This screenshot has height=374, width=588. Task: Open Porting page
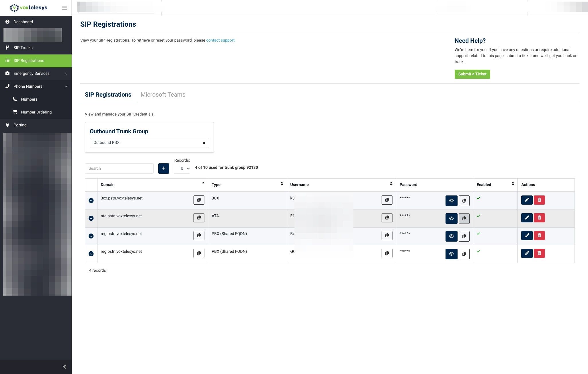coord(36,125)
